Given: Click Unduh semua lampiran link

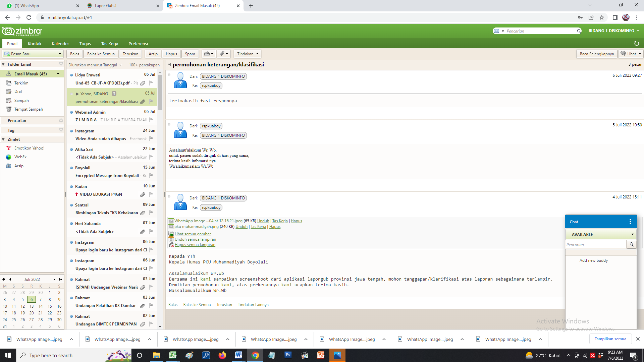Looking at the screenshot, I should coord(195,239).
